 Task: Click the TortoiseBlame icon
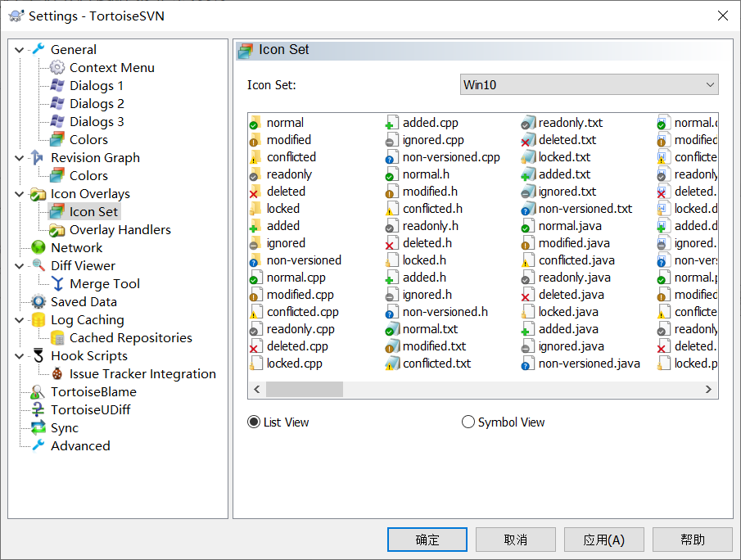pyautogui.click(x=38, y=392)
